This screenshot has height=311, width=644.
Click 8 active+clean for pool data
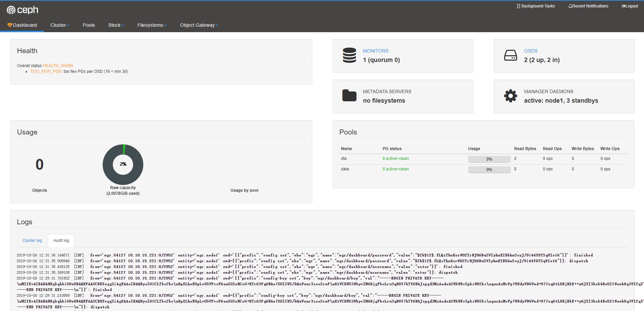(x=395, y=169)
